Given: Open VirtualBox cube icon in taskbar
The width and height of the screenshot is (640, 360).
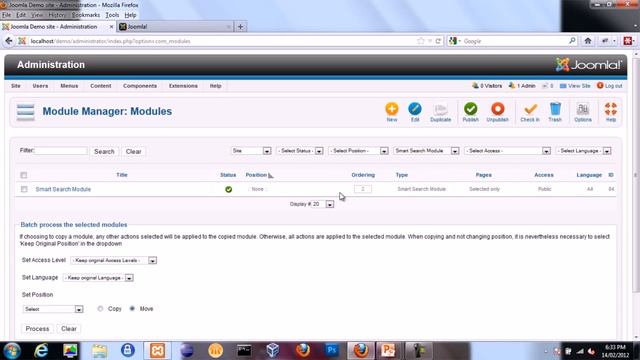Looking at the screenshot, I should tap(273, 351).
